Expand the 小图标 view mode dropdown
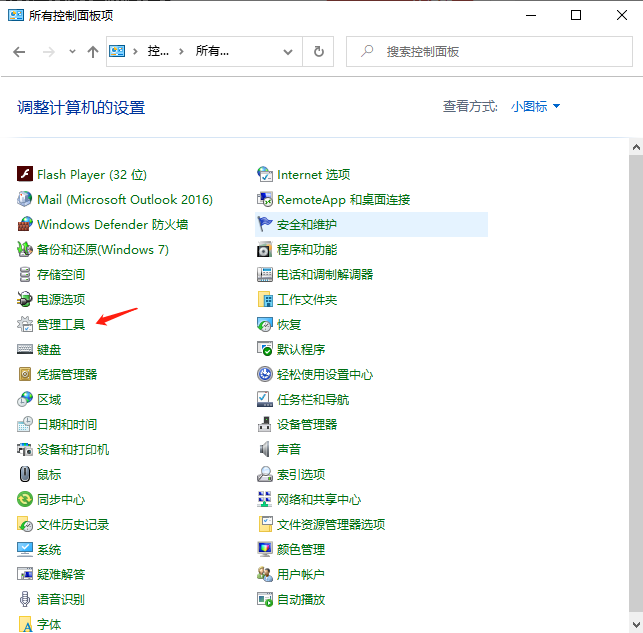This screenshot has height=633, width=643. pyautogui.click(x=535, y=107)
